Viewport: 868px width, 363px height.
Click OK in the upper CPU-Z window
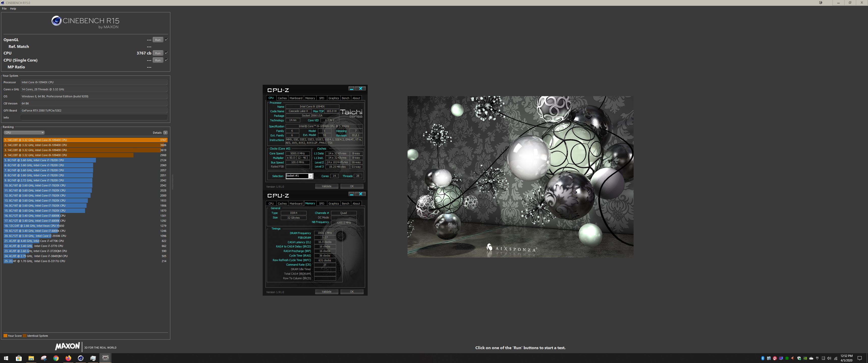coord(352,186)
